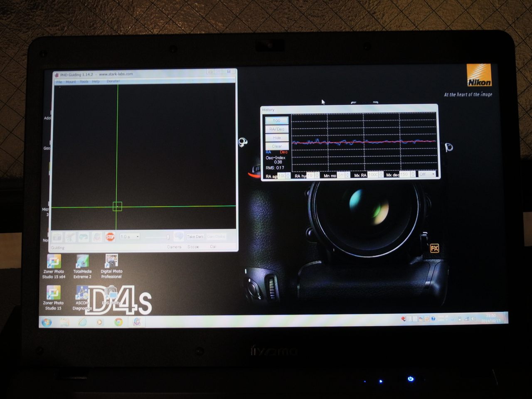Viewport: 532px width, 399px height.
Task: Click the battery icon in system tray
Action: pyautogui.click(x=460, y=319)
